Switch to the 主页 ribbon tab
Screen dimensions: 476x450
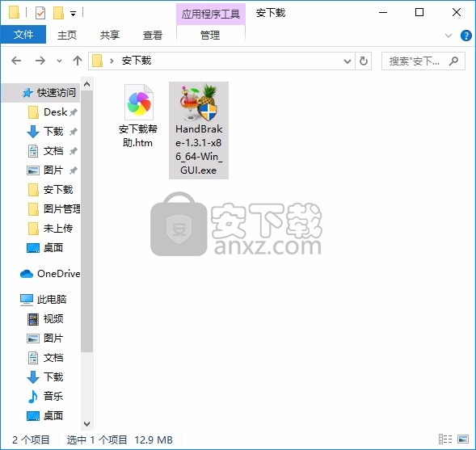tap(67, 36)
